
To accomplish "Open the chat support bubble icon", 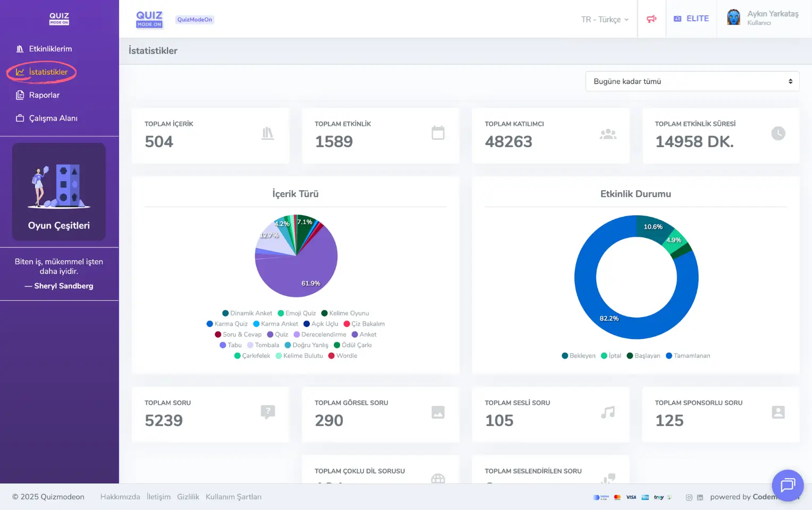I will click(788, 486).
